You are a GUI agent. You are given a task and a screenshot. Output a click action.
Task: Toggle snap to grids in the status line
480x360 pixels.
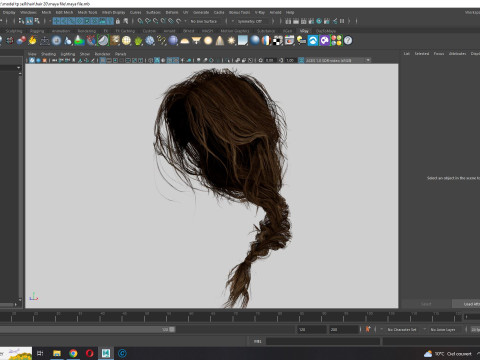coord(140,21)
